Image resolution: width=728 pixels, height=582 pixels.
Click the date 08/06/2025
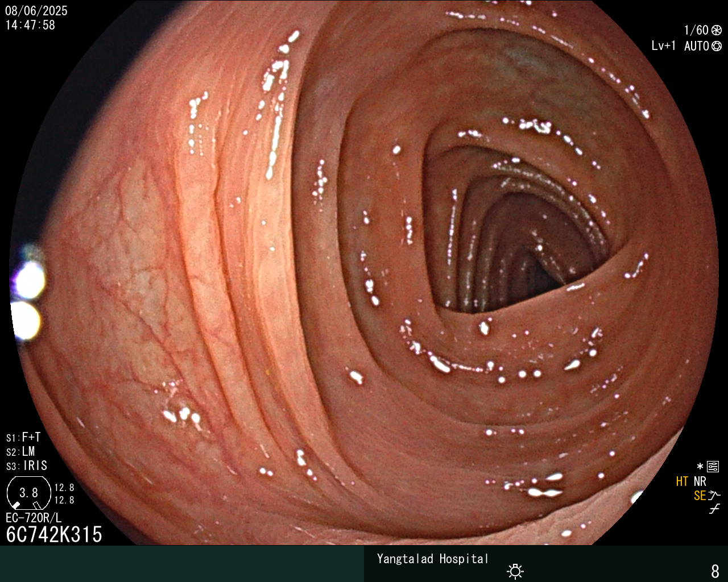36,11
